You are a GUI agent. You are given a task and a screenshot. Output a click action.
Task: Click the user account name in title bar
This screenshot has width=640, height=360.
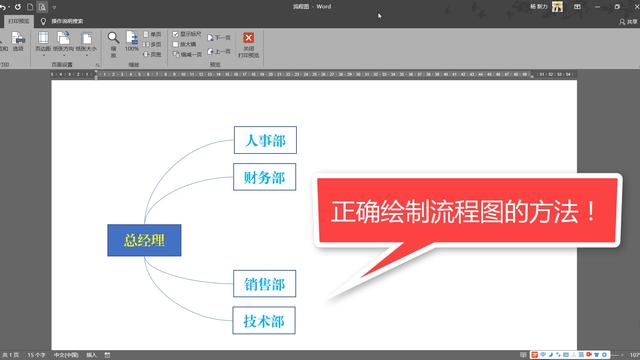pos(538,7)
